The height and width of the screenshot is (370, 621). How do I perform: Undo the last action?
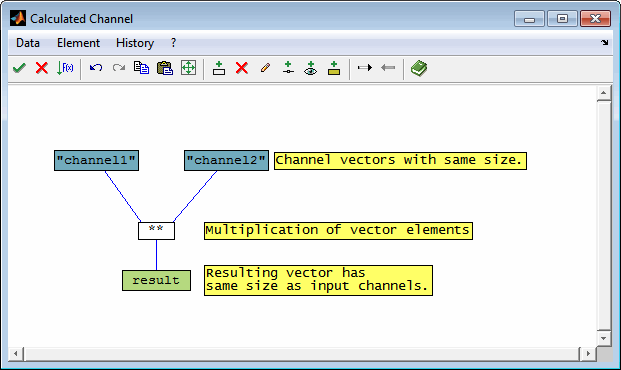[x=96, y=68]
